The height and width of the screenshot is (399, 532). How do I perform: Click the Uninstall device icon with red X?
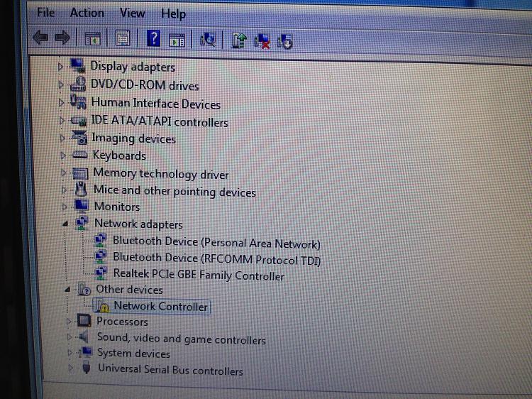coord(262,41)
